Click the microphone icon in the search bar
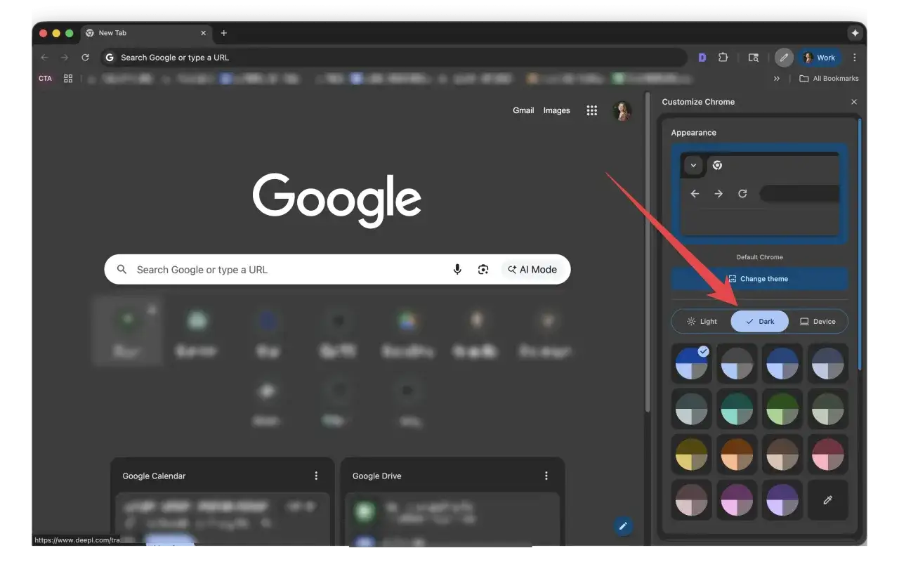 pyautogui.click(x=457, y=269)
